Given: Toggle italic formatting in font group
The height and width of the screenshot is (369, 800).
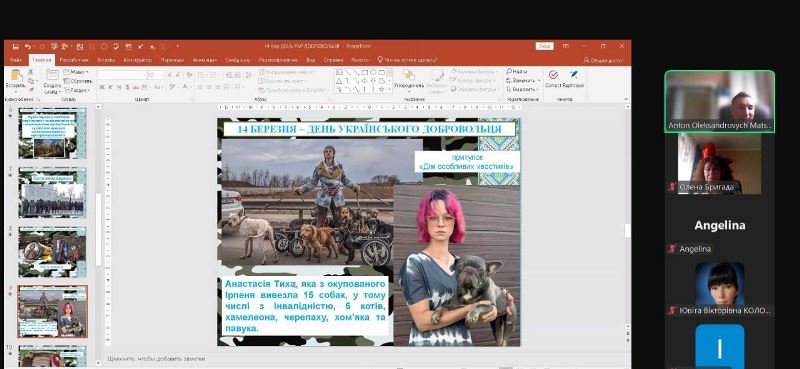Looking at the screenshot, I should 110,87.
